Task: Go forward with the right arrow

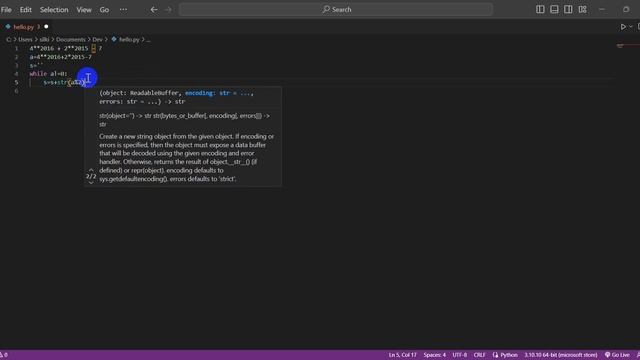Action: pyautogui.click(x=169, y=9)
